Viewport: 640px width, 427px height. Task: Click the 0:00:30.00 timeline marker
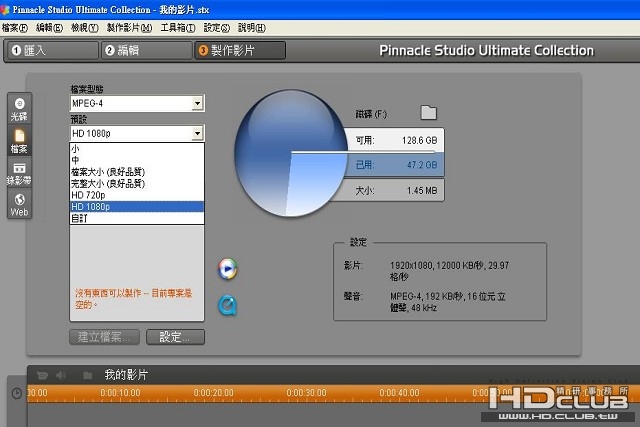pyautogui.click(x=306, y=393)
